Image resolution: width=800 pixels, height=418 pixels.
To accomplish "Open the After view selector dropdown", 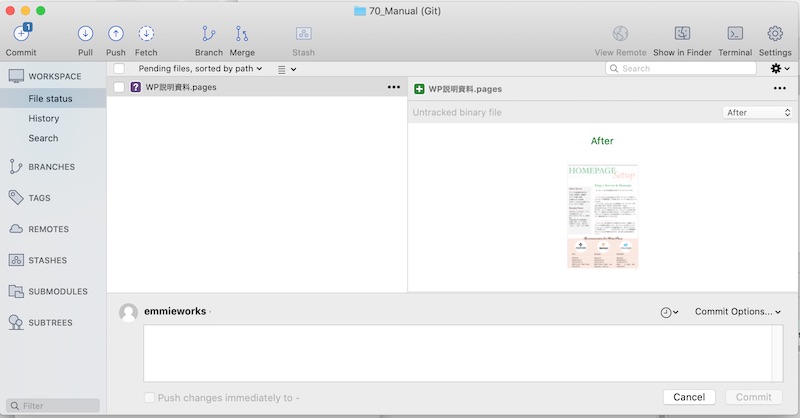I will [x=758, y=112].
